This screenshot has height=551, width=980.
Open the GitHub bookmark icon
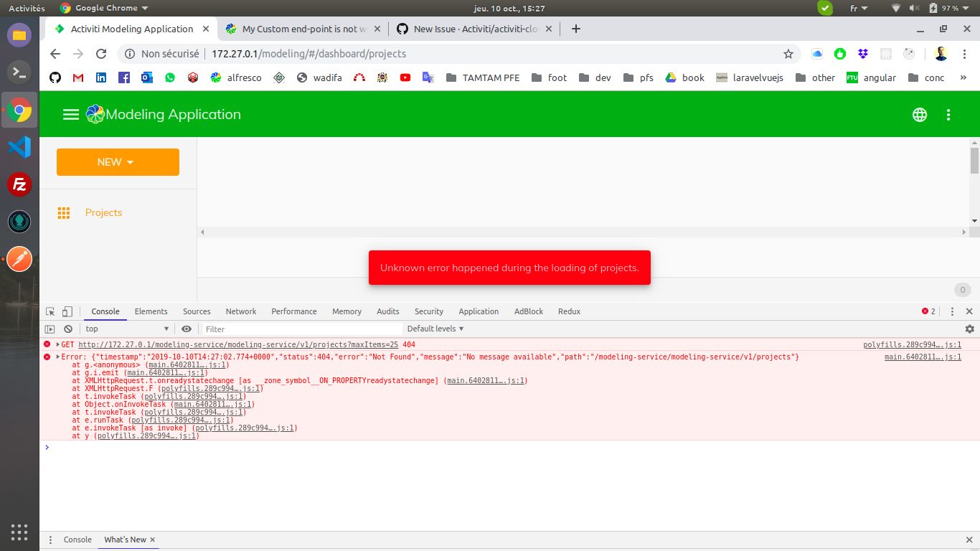coord(55,77)
